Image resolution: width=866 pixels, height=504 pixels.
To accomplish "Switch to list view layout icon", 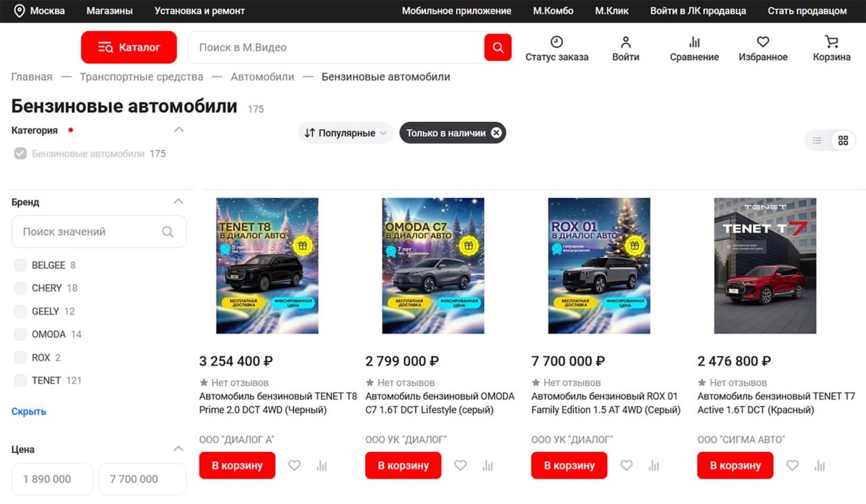I will click(x=817, y=141).
